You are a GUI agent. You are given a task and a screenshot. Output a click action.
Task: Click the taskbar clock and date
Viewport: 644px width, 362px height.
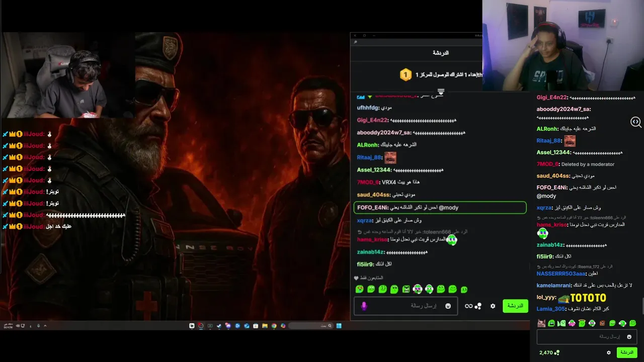coord(8,326)
